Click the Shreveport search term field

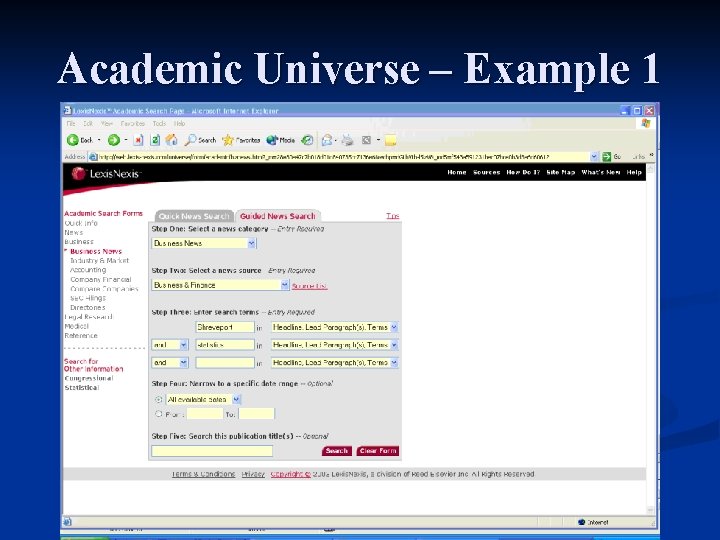coord(225,327)
